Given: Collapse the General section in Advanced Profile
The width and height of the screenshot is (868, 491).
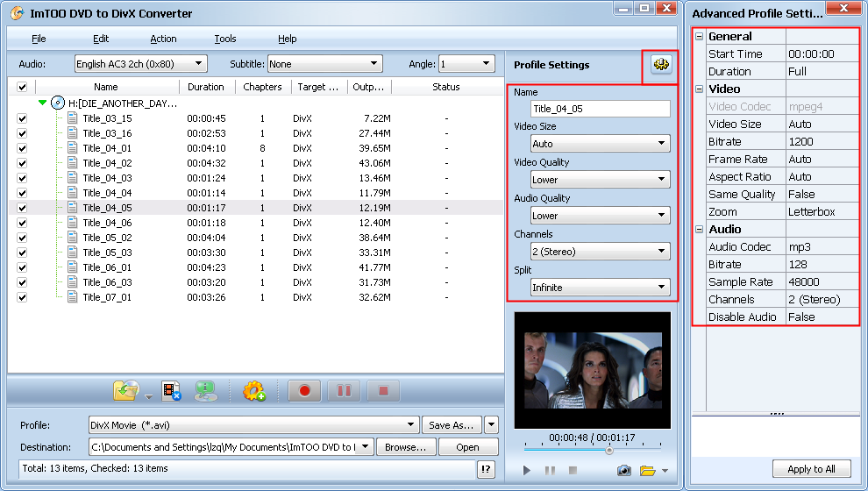Looking at the screenshot, I should click(x=699, y=37).
